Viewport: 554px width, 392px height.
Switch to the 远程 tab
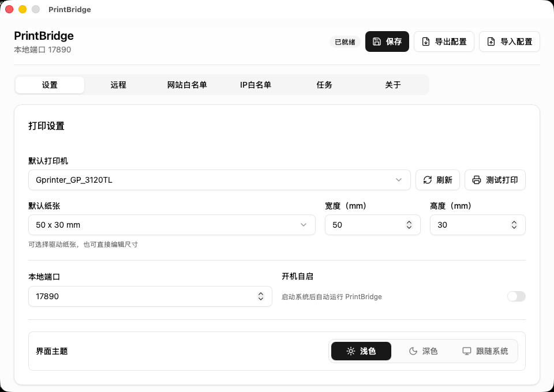tap(118, 85)
